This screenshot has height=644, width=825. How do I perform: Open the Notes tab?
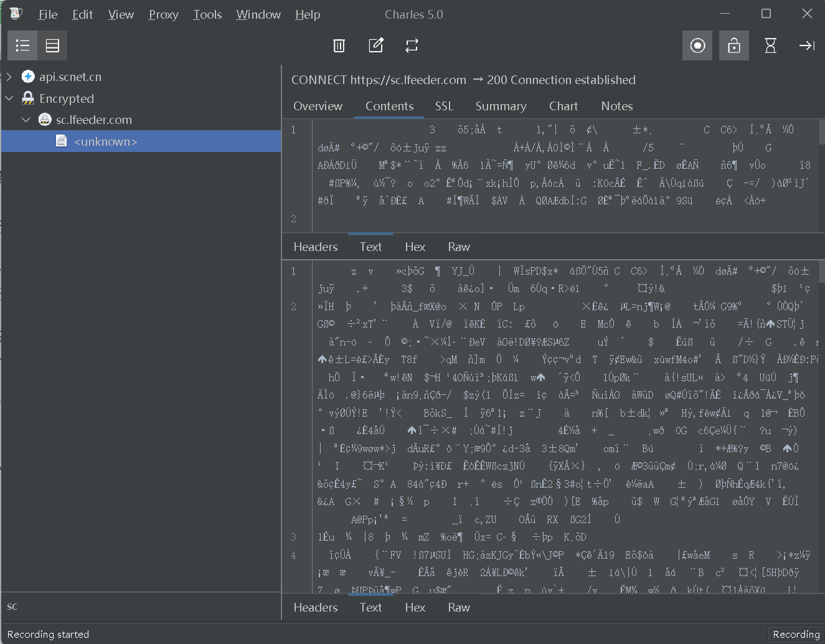(x=616, y=106)
